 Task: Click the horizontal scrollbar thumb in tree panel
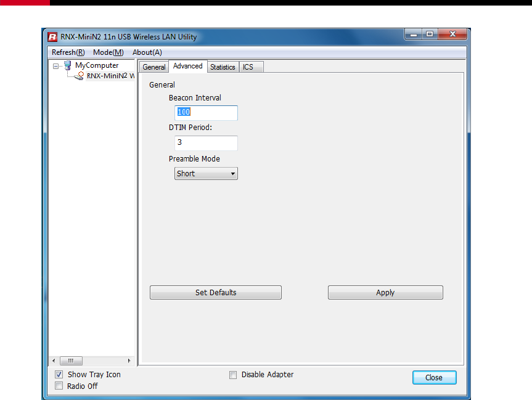71,361
